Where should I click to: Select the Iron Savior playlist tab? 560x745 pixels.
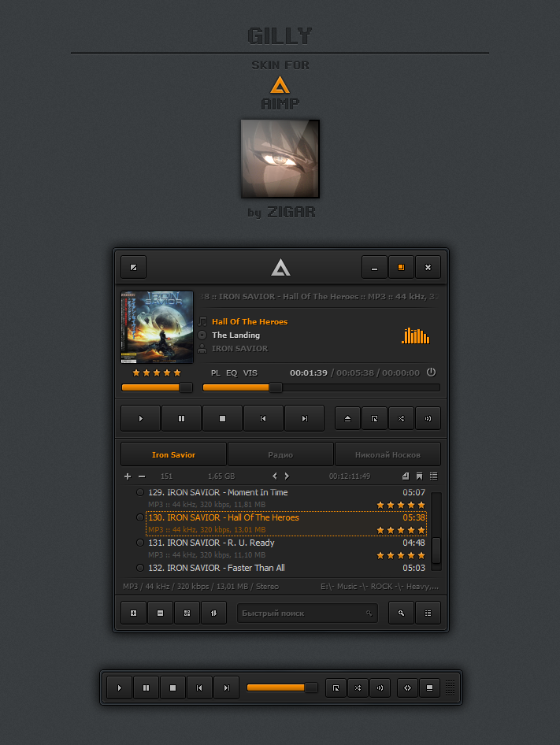173,454
